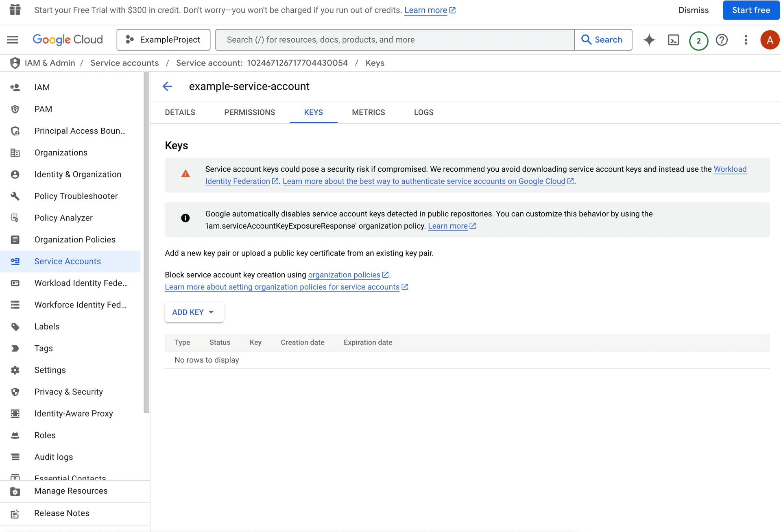
Task: Click the sidebar vertical scrollbar
Action: click(146, 243)
